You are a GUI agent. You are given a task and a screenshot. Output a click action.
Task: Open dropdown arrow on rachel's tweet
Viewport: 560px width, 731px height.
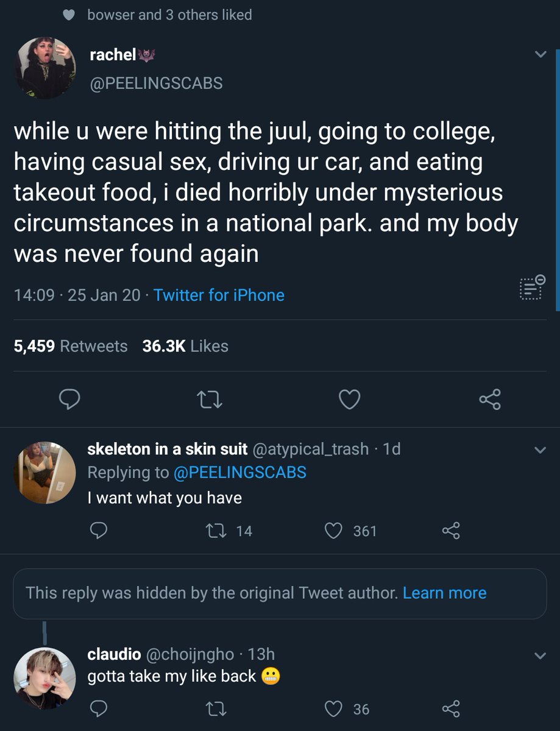tap(540, 55)
